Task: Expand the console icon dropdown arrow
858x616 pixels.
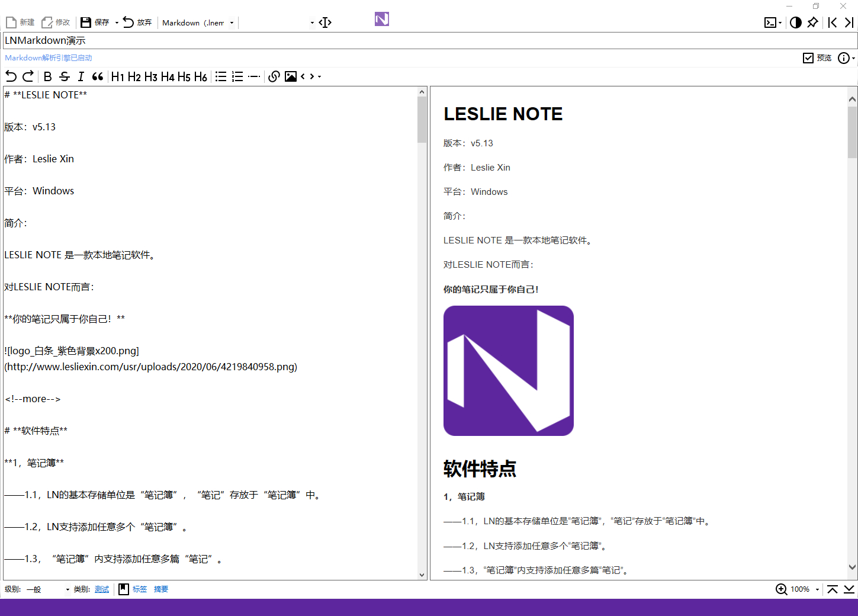Action: point(780,23)
